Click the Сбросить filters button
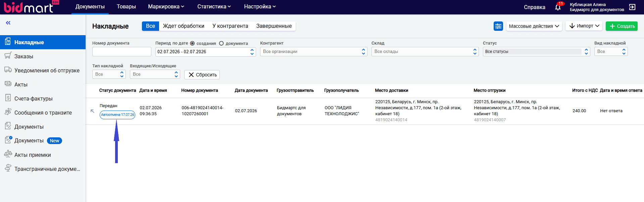Viewport: 644px width, 202px height. pos(202,75)
